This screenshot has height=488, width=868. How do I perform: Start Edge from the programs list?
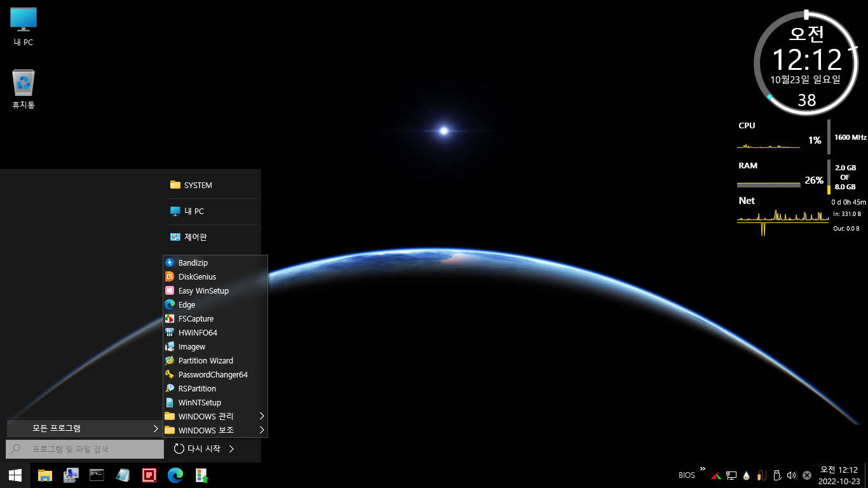point(215,304)
